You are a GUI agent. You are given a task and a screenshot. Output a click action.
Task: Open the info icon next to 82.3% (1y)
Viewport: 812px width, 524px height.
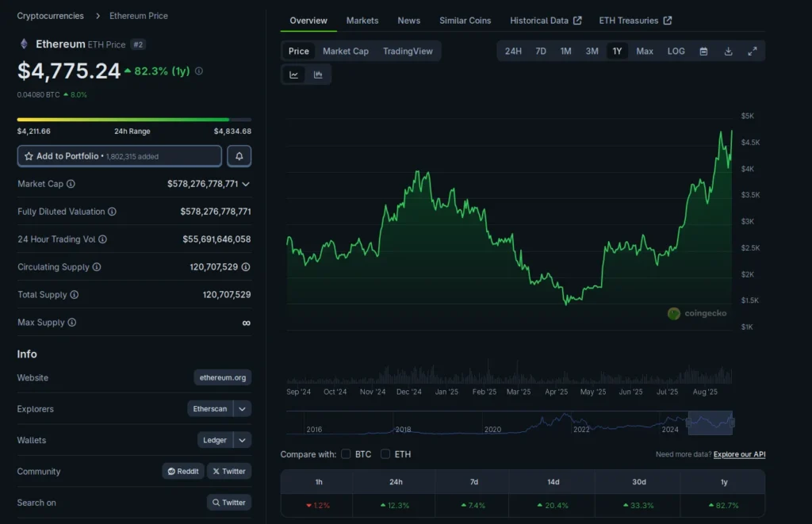pyautogui.click(x=199, y=71)
